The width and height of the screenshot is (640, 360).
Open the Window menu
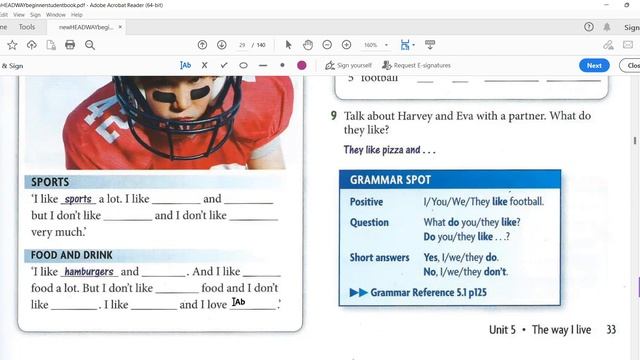pos(56,15)
